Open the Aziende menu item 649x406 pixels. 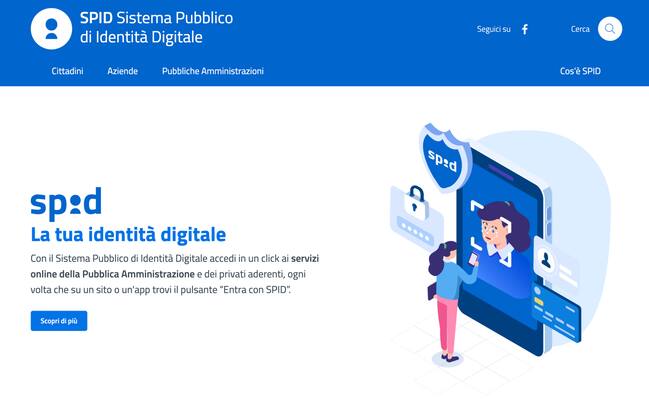pyautogui.click(x=123, y=71)
